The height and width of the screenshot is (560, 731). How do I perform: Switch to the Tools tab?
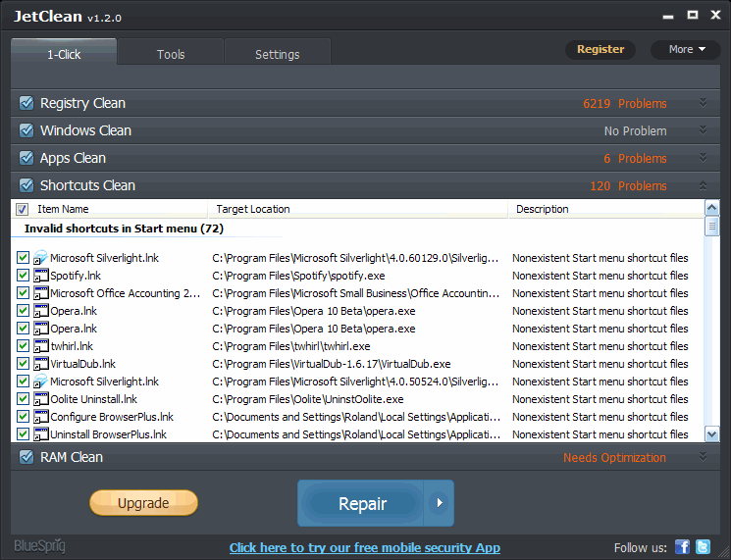click(171, 54)
